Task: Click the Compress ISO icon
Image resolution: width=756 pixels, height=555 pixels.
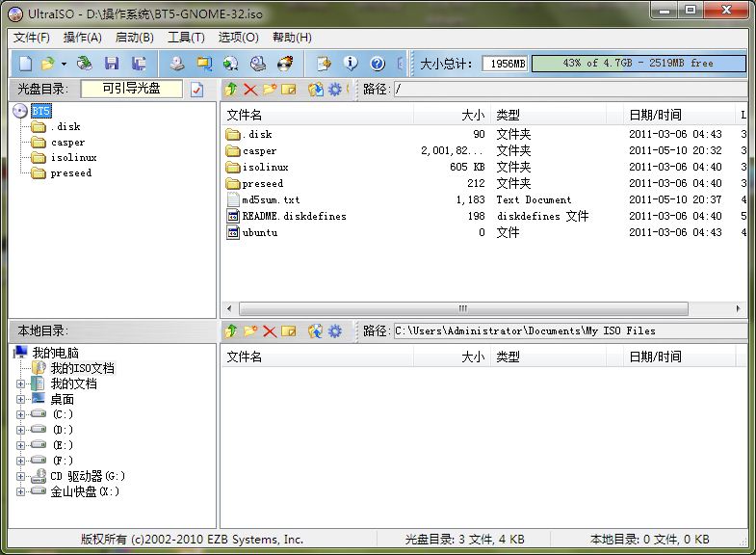Action: pos(204,64)
